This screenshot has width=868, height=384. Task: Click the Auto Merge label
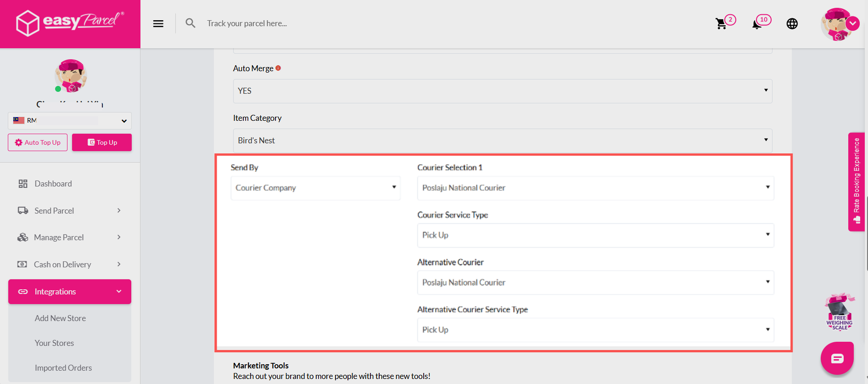click(x=253, y=68)
